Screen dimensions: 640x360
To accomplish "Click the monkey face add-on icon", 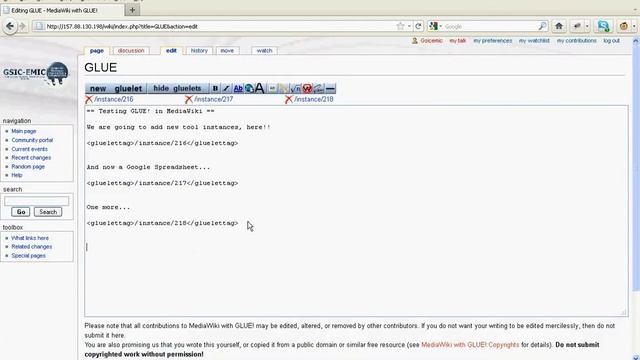I will pyautogui.click(x=624, y=26).
